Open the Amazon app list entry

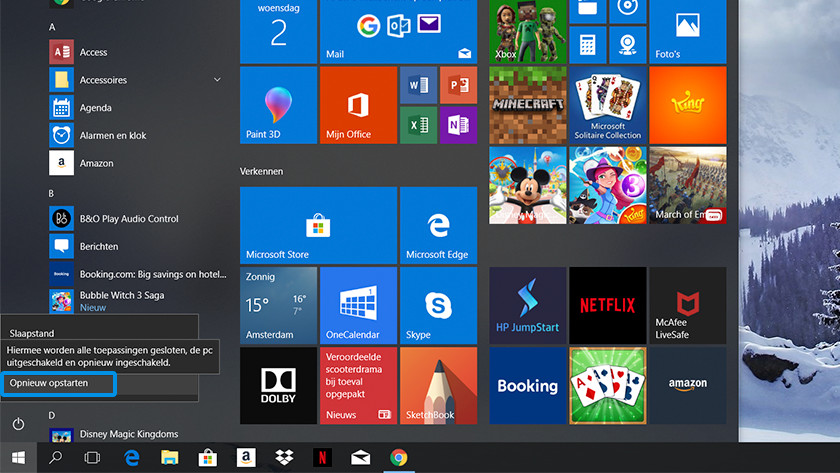pos(137,163)
